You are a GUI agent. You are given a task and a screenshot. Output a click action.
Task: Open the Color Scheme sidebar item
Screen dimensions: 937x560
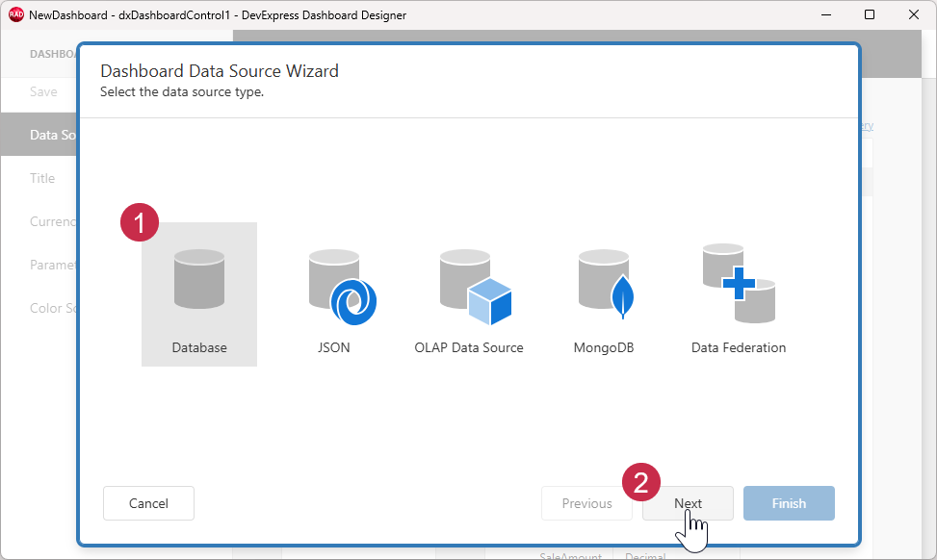pos(53,308)
